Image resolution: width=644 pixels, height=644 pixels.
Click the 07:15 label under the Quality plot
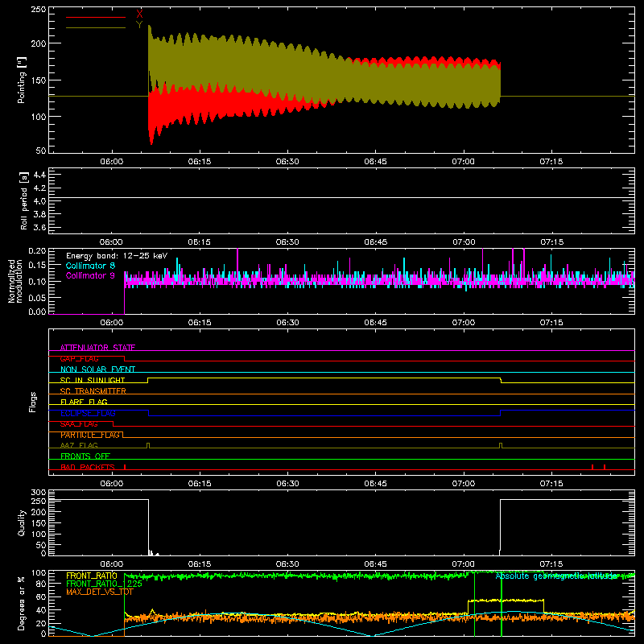(x=551, y=564)
